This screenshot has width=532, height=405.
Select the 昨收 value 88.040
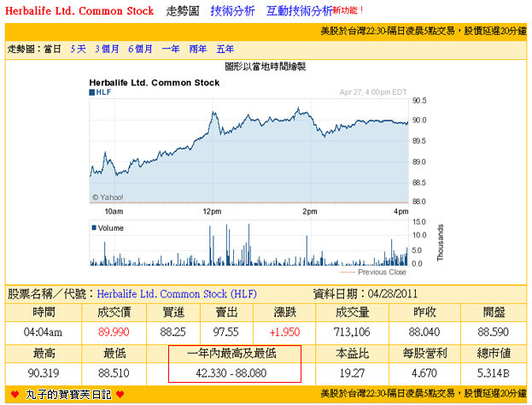pyautogui.click(x=424, y=332)
